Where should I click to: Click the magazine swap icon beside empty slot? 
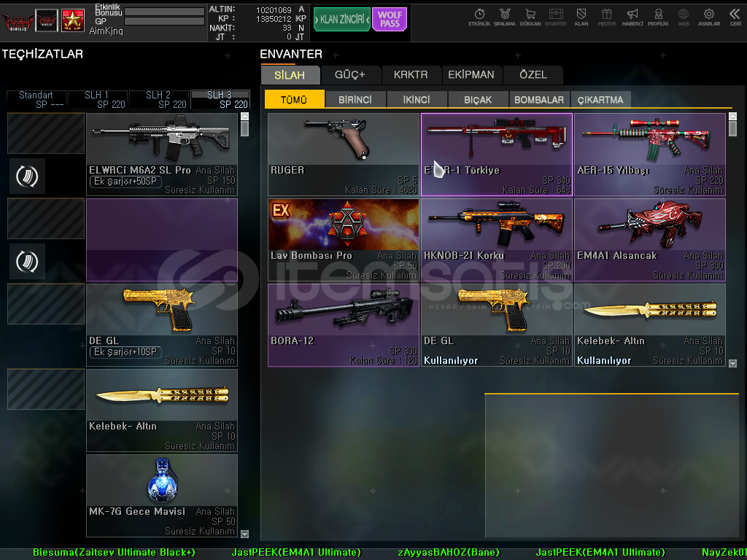coord(27,262)
